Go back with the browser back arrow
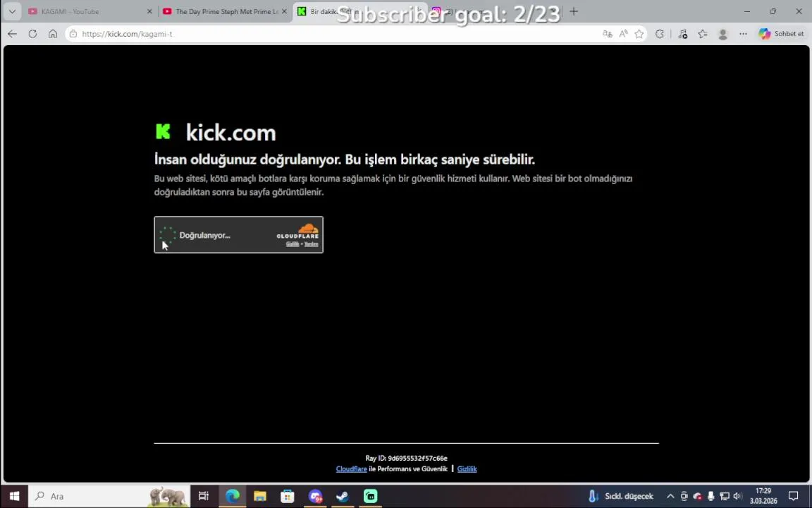812x508 pixels. 13,34
